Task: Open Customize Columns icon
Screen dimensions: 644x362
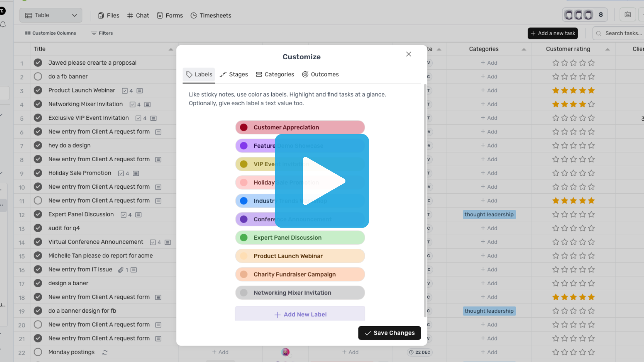Action: point(28,33)
